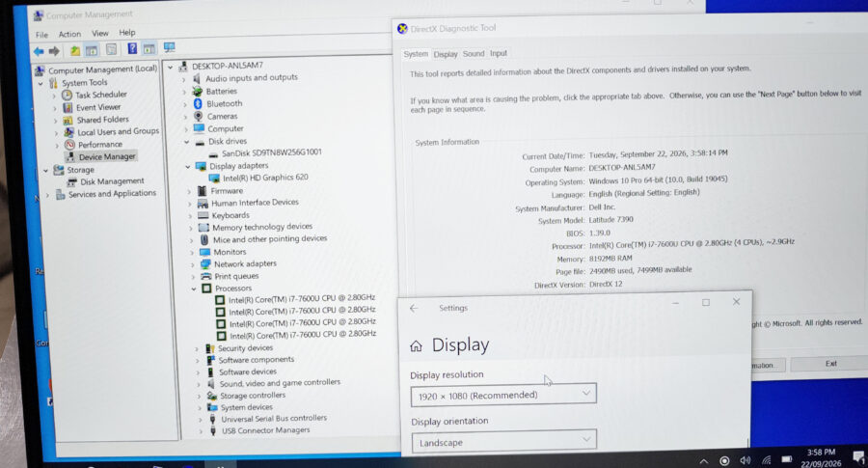Click the Human Interface Devices icon
The image size is (868, 468).
203,204
